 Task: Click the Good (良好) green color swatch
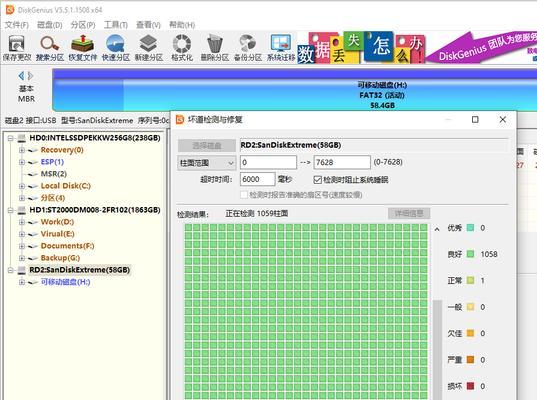[x=471, y=254]
